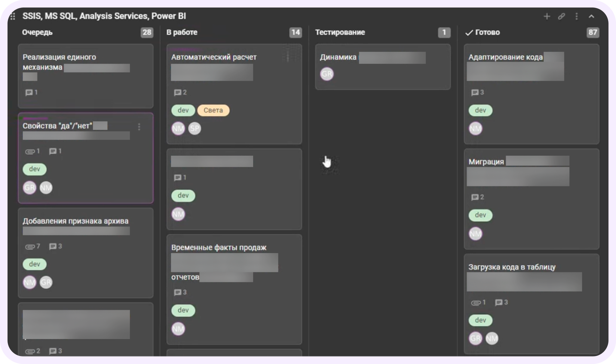This screenshot has width=616, height=364.
Task: Collapse the board with the chevron-up arrow
Action: pos(591,17)
